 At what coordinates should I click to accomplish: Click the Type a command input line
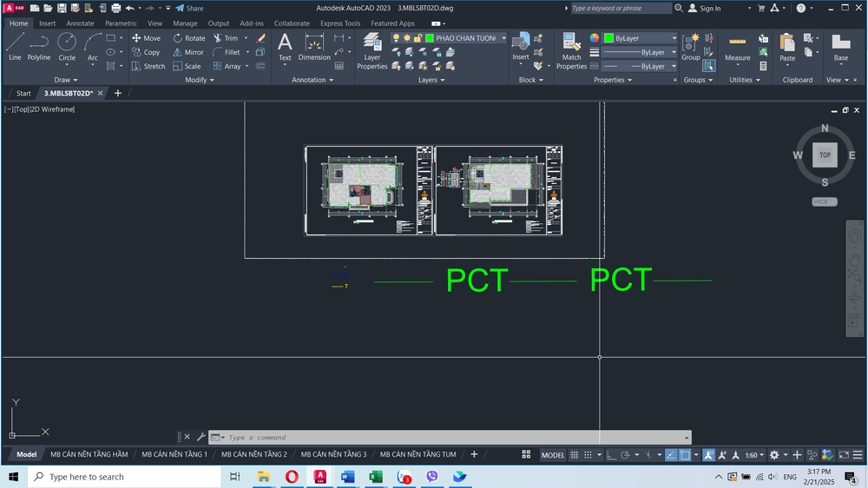pyautogui.click(x=451, y=438)
